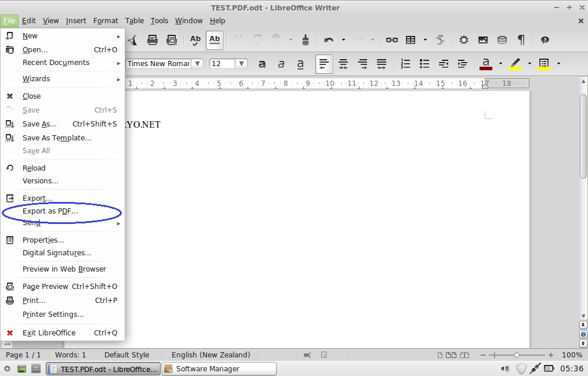The height and width of the screenshot is (376, 588).
Task: Select Print... in the File menu
Action: 63,300
